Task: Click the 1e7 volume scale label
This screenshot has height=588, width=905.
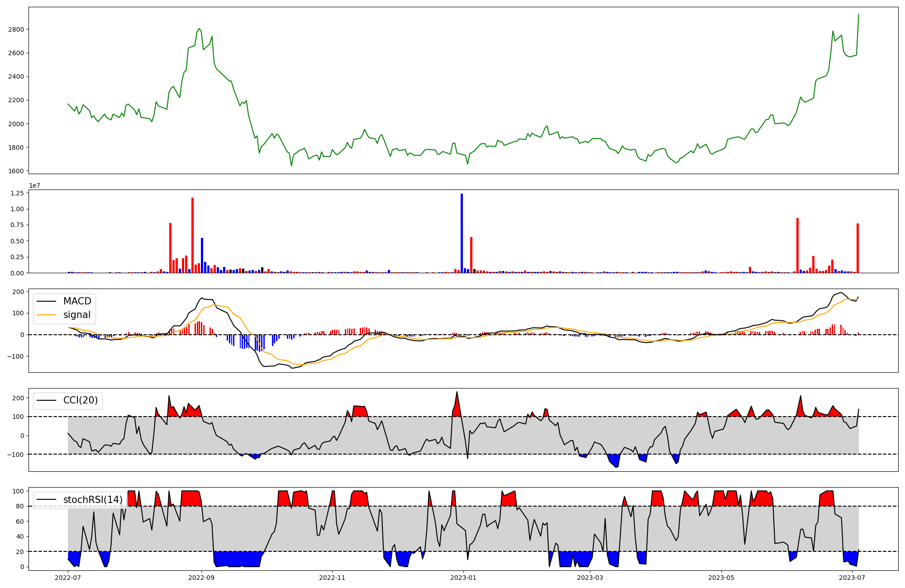Action: pyautogui.click(x=35, y=185)
